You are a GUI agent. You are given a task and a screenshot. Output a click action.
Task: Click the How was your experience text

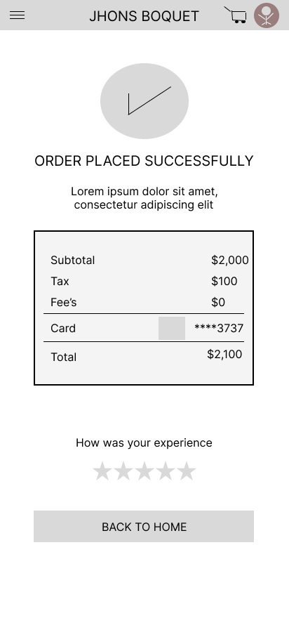pos(144,442)
